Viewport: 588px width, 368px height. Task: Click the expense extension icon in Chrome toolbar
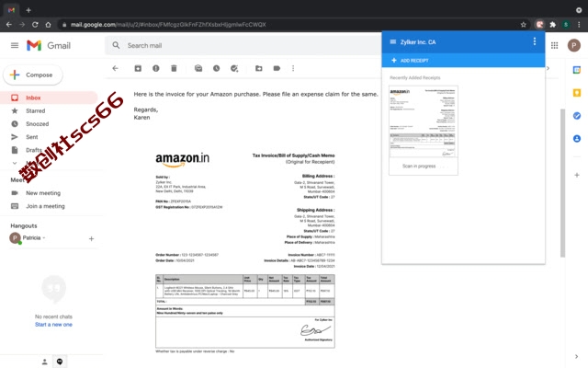pos(539,25)
